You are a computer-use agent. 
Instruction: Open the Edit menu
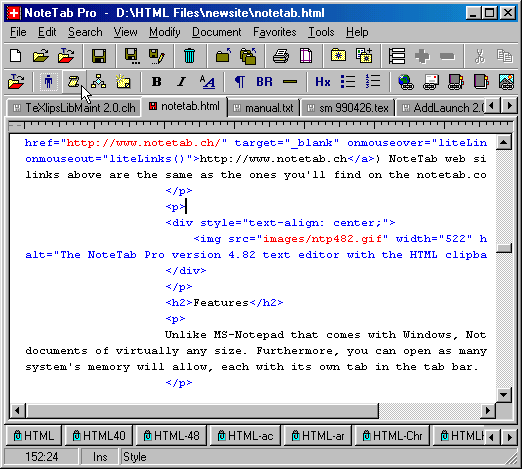pyautogui.click(x=47, y=32)
